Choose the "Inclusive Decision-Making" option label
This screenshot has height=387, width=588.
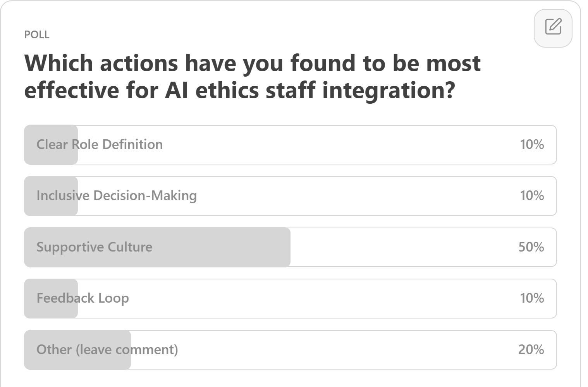point(117,195)
